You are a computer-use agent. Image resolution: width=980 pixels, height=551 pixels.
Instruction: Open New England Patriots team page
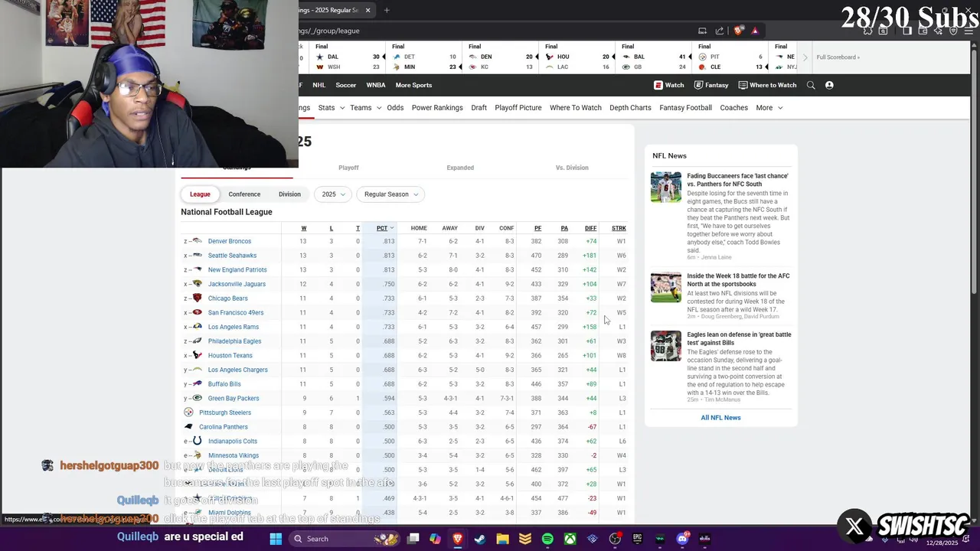point(237,270)
